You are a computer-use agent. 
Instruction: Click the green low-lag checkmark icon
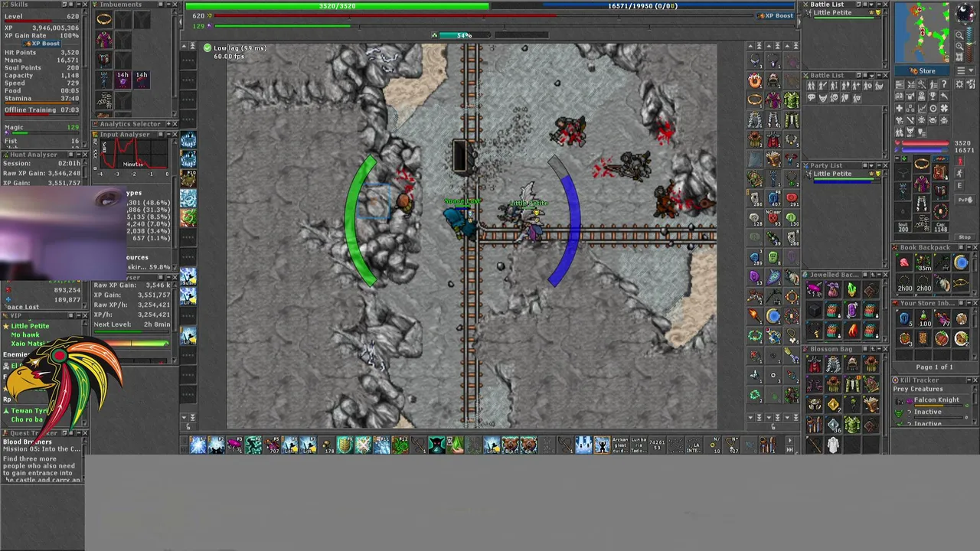[x=207, y=48]
